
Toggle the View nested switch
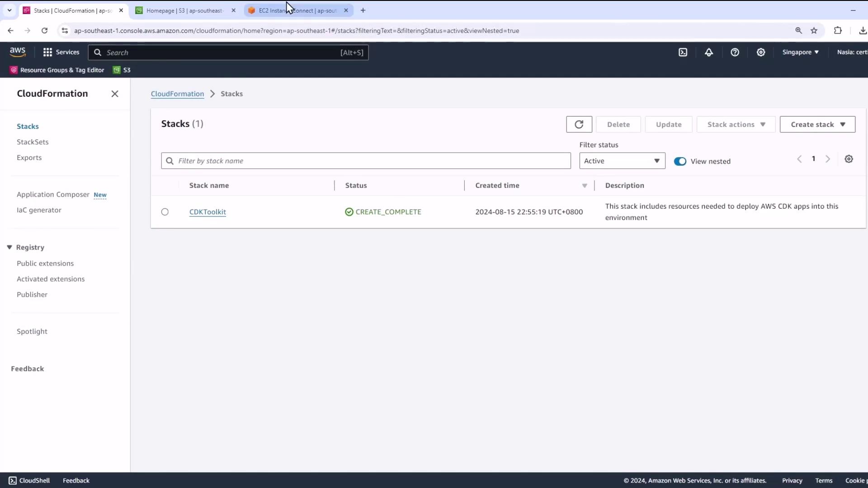tap(679, 161)
